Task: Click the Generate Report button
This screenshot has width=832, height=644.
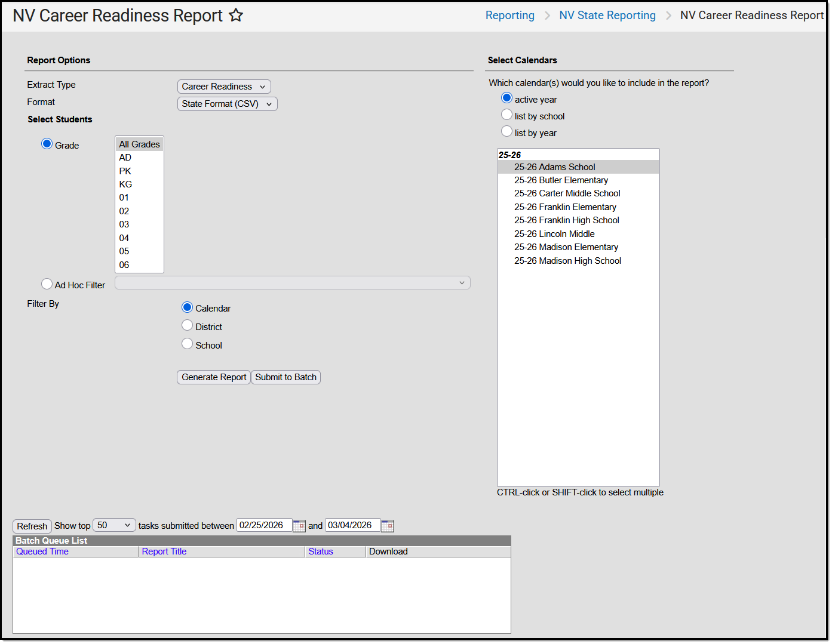Action: click(213, 377)
